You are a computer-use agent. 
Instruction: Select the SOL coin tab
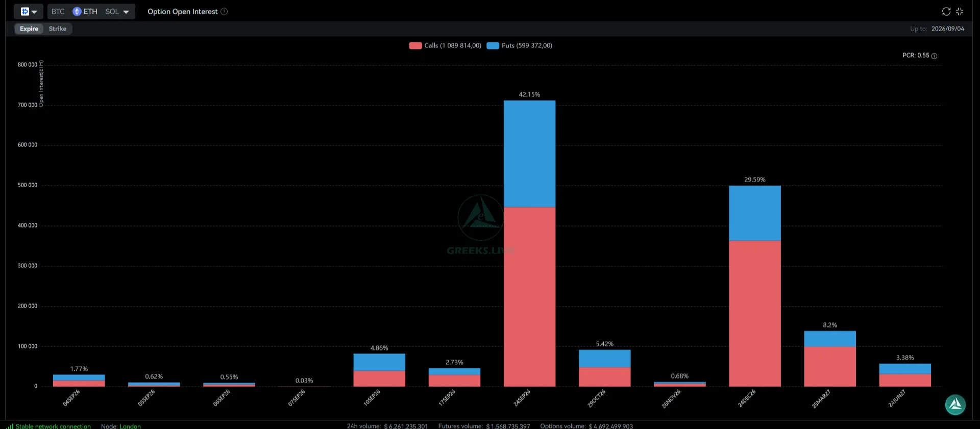(x=112, y=11)
